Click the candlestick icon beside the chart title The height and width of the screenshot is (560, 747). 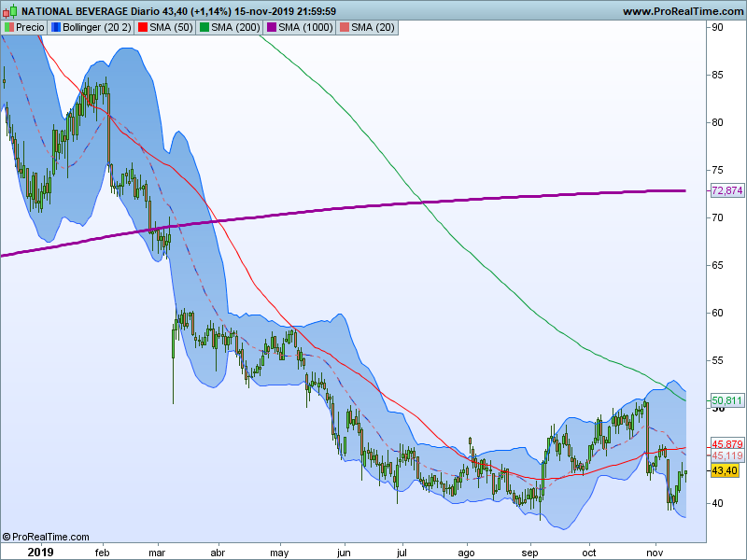9,10
